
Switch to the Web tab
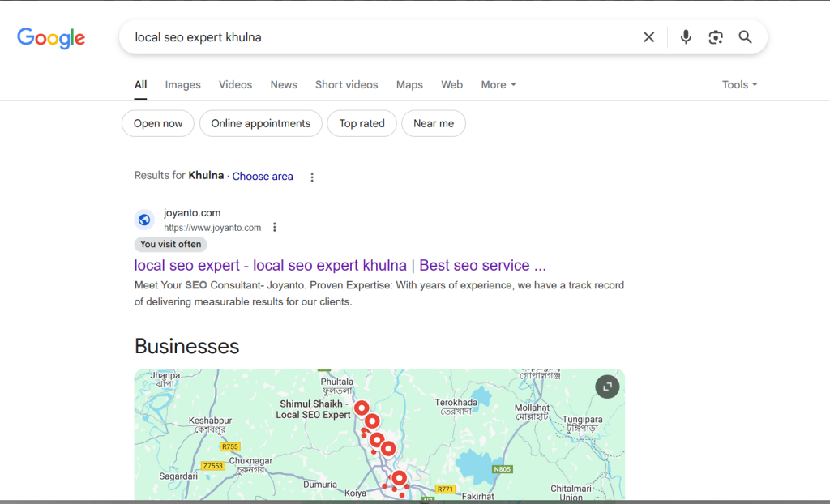(451, 85)
